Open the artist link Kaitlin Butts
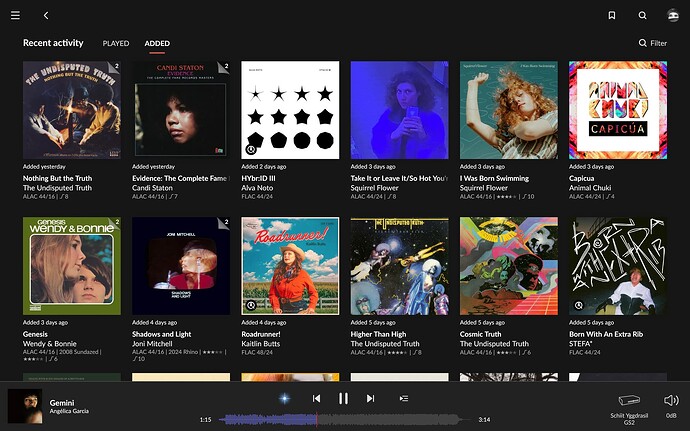Viewport: 690px width, 431px height. click(x=261, y=344)
